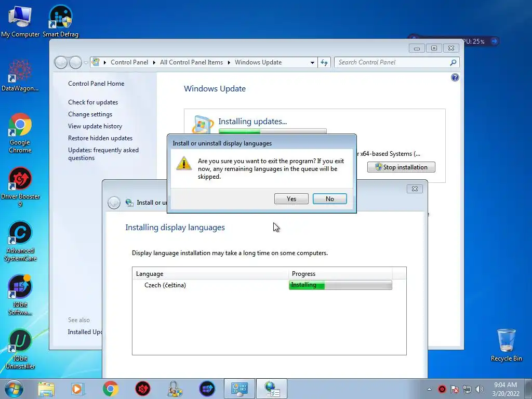Screen dimensions: 532x399
Task: Open Windows Update help icon
Action: pyautogui.click(x=455, y=78)
